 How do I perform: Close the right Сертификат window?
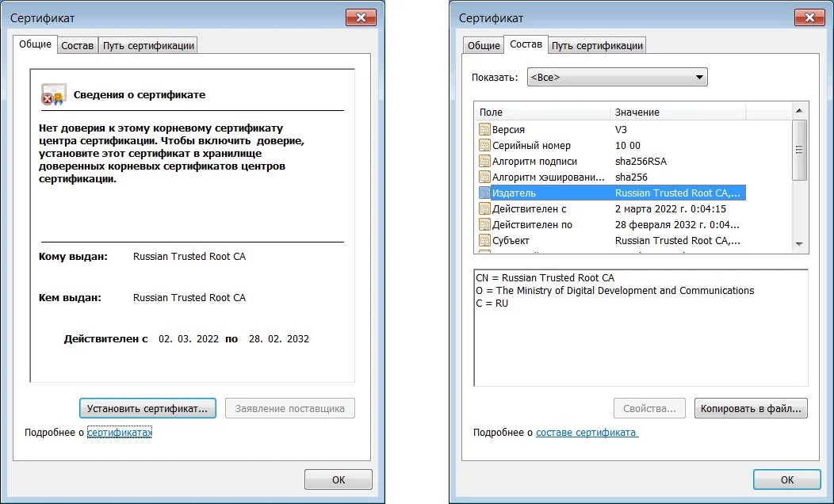[809, 17]
